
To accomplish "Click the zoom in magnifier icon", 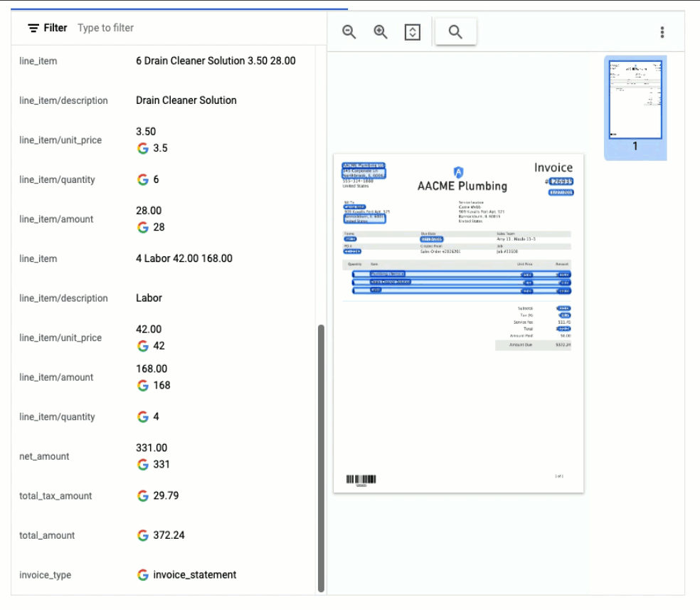I will 381,32.
